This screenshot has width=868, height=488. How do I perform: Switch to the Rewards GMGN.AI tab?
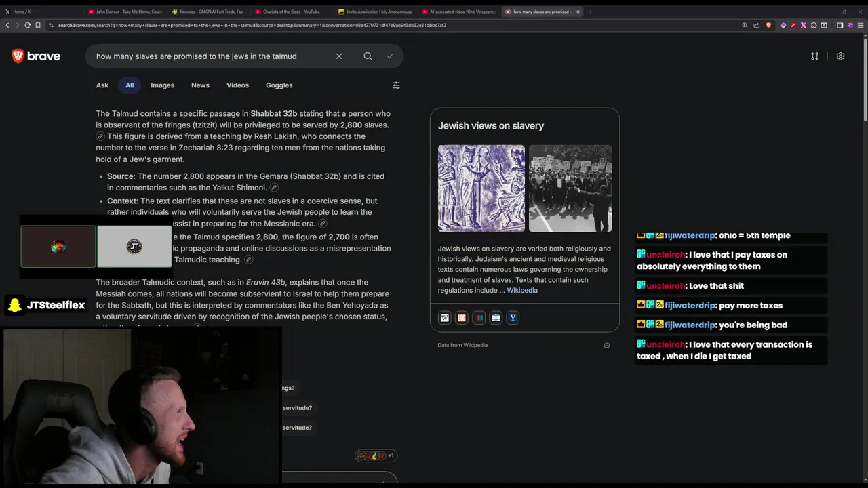209,12
